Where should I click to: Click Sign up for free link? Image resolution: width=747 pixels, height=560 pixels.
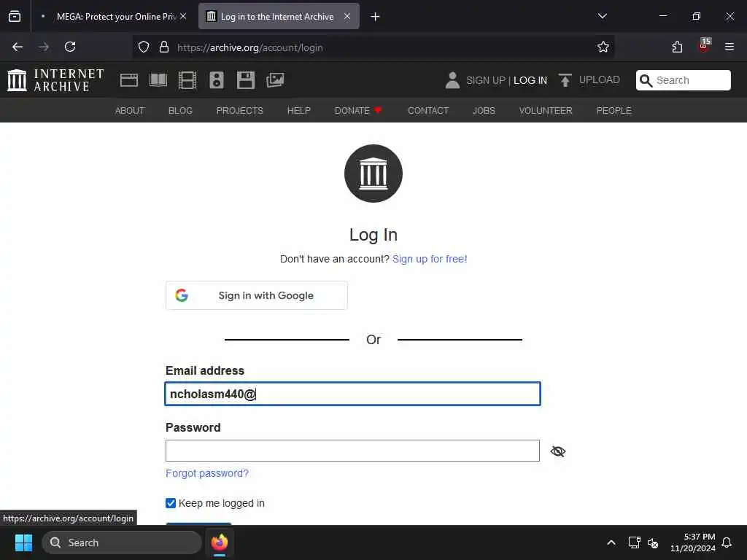430,259
